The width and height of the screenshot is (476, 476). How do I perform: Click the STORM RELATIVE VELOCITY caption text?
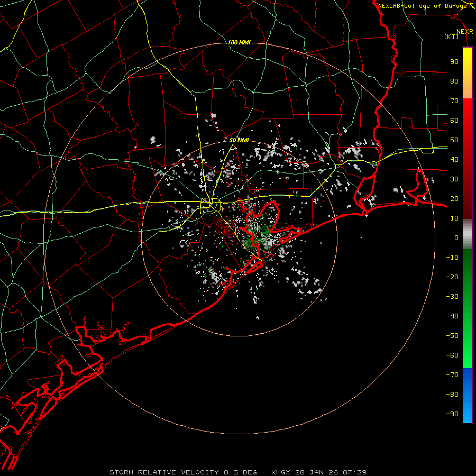click(164, 472)
